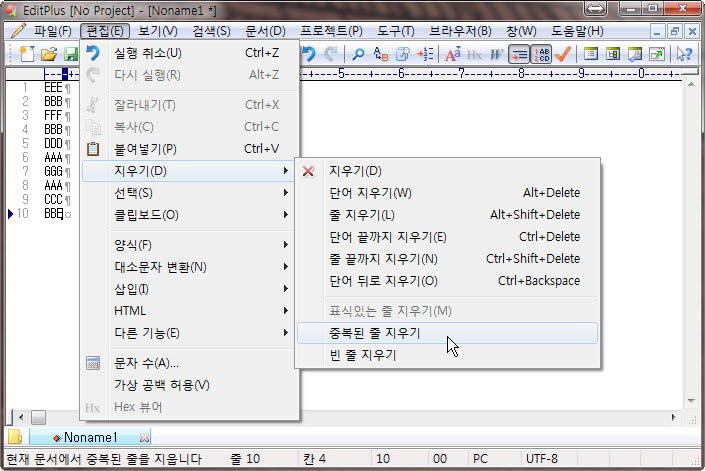The width and height of the screenshot is (705, 471).
Task: Choose 단어 끝까지 지우기(E)
Action: (447, 237)
